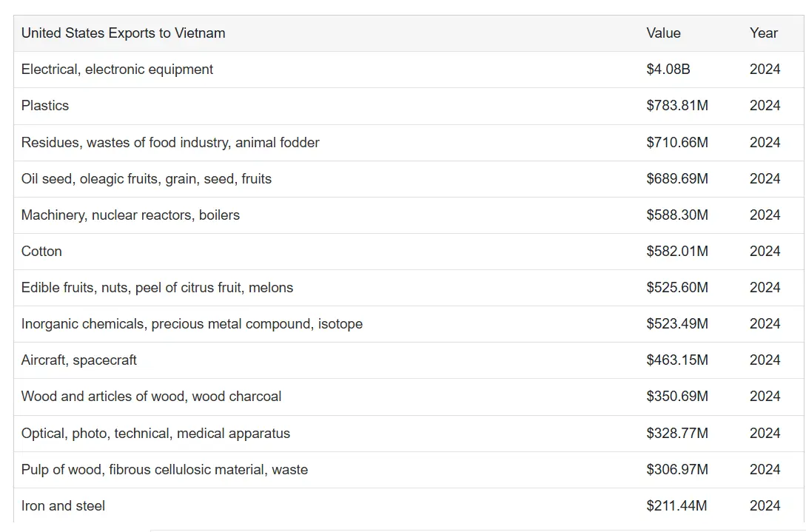
Task: Click the 2024 year cell for Aircraft, spacecraft
Action: tap(765, 360)
